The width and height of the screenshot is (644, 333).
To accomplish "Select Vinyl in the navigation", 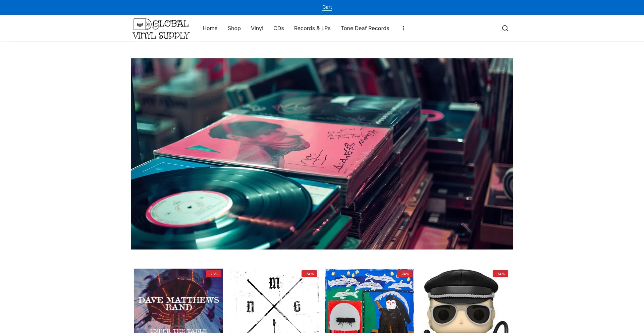I will [257, 28].
